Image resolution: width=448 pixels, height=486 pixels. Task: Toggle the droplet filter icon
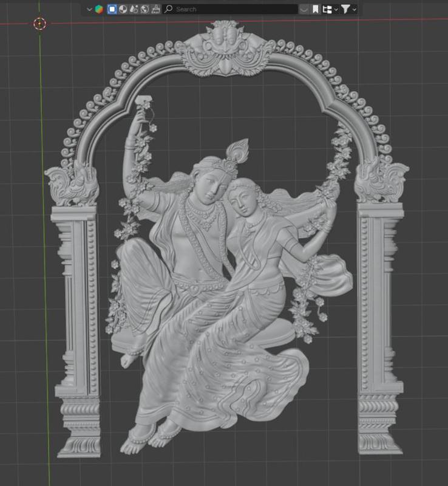(134, 9)
